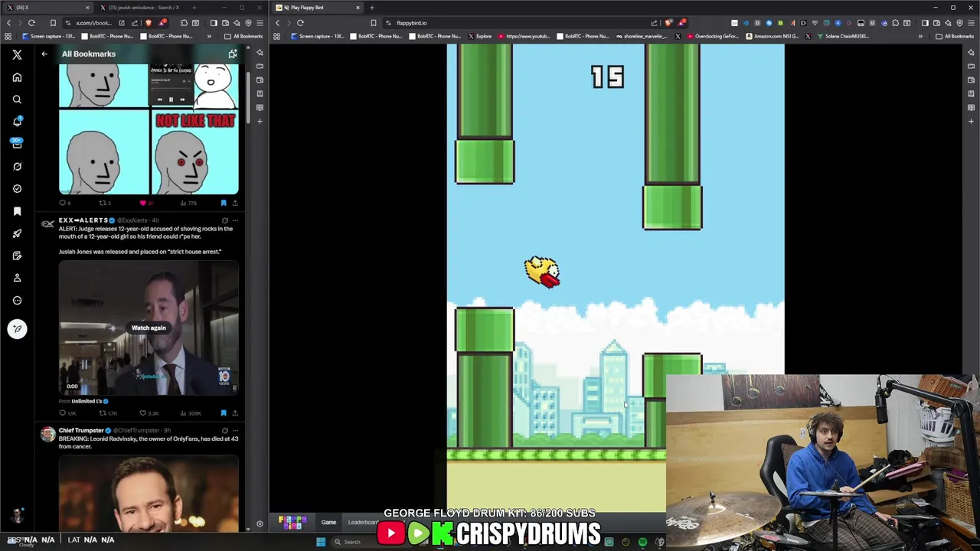Click the Grok icon on the Chief Trumpster post

click(x=224, y=431)
